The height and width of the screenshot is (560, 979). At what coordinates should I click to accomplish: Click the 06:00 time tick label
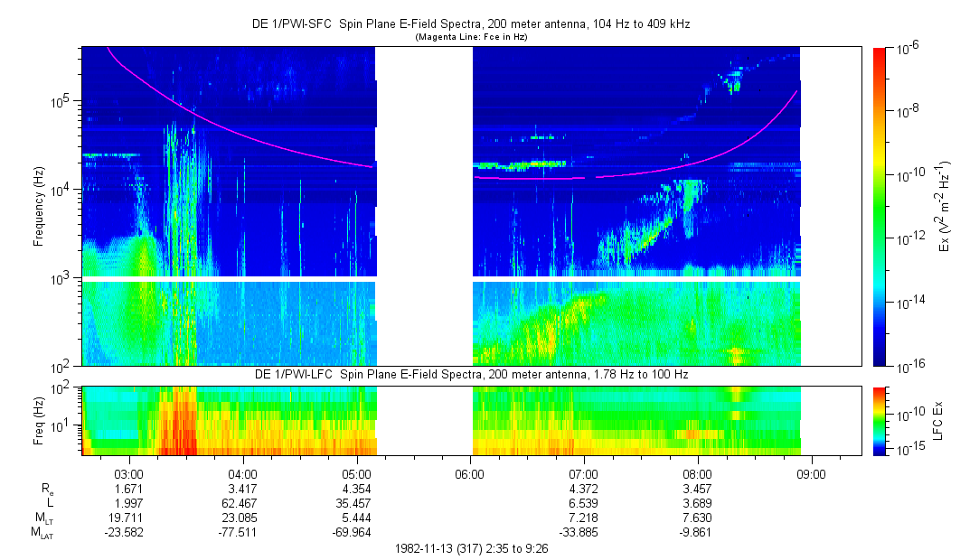click(470, 474)
